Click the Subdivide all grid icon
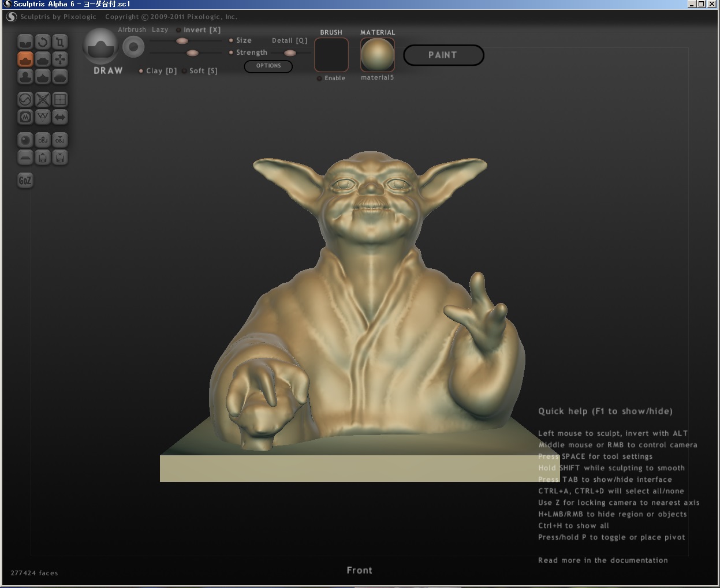720x588 pixels. pyautogui.click(x=60, y=100)
